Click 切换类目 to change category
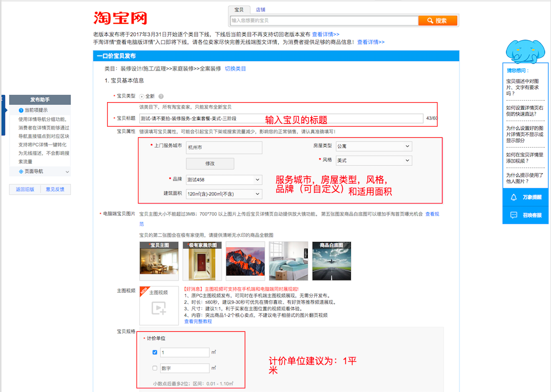This screenshot has width=551, height=392. [235, 69]
